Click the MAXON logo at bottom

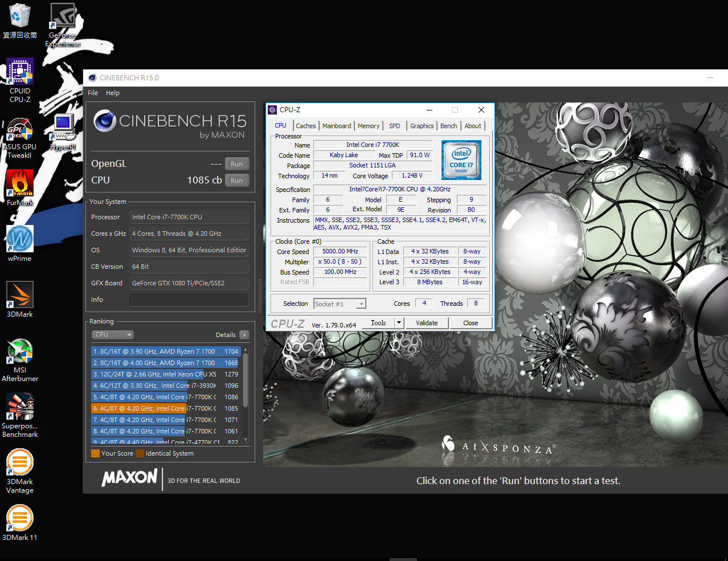[x=130, y=478]
